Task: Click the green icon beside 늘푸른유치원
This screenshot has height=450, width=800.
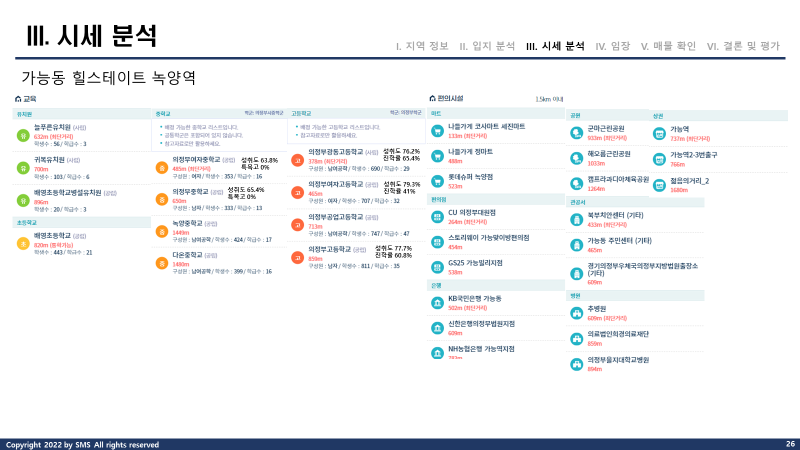Action: (23, 135)
